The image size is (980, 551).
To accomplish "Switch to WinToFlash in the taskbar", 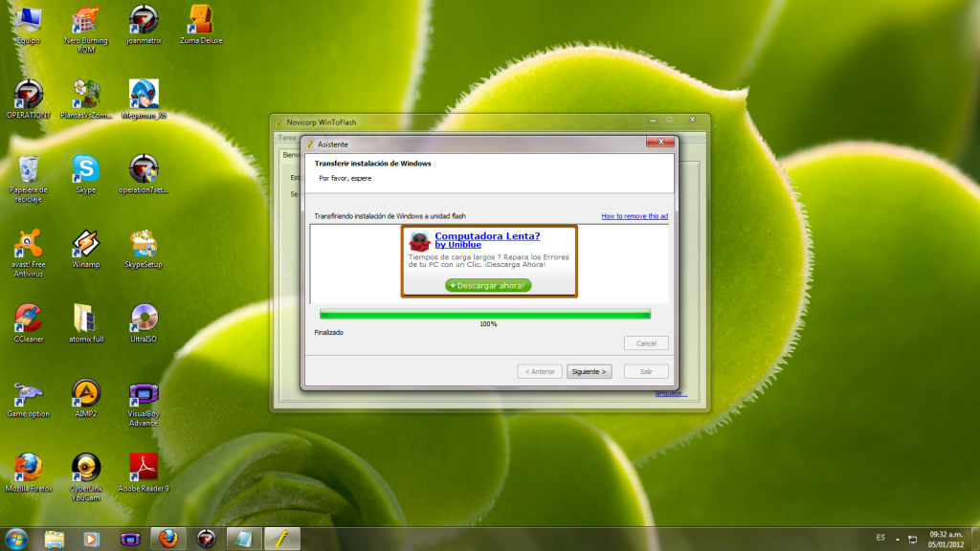I will click(282, 539).
